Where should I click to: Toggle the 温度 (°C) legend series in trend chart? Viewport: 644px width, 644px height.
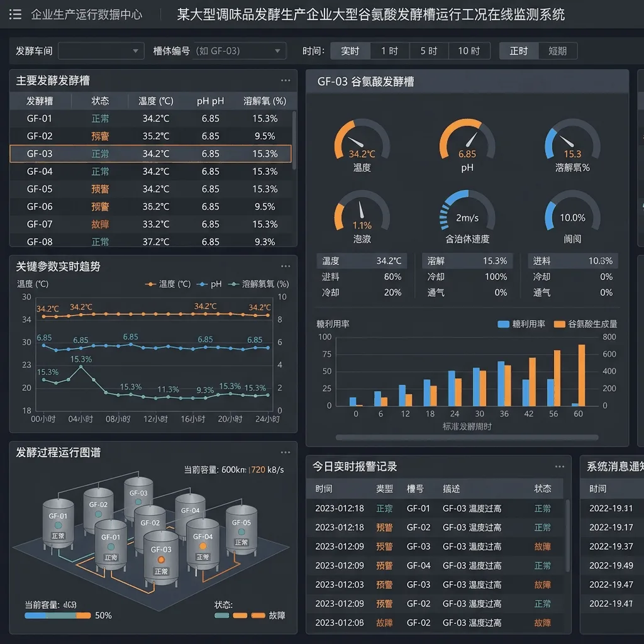coord(168,284)
